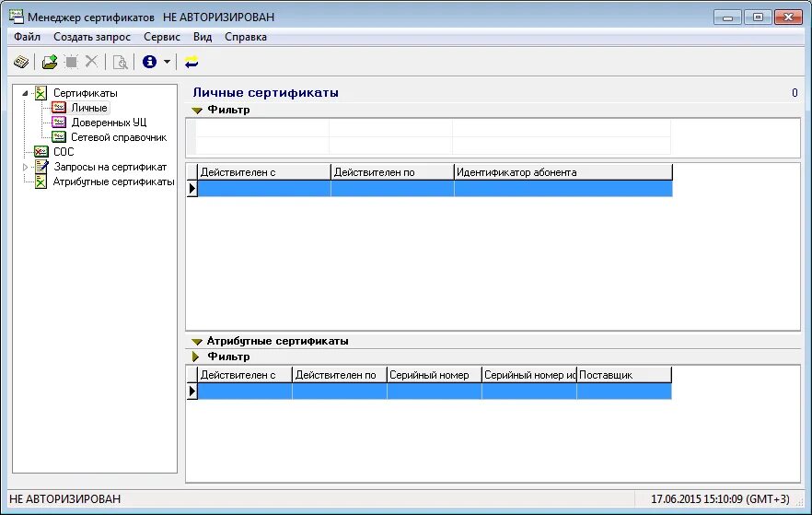Click the grayed-out X delete icon
812x515 pixels.
click(x=91, y=62)
